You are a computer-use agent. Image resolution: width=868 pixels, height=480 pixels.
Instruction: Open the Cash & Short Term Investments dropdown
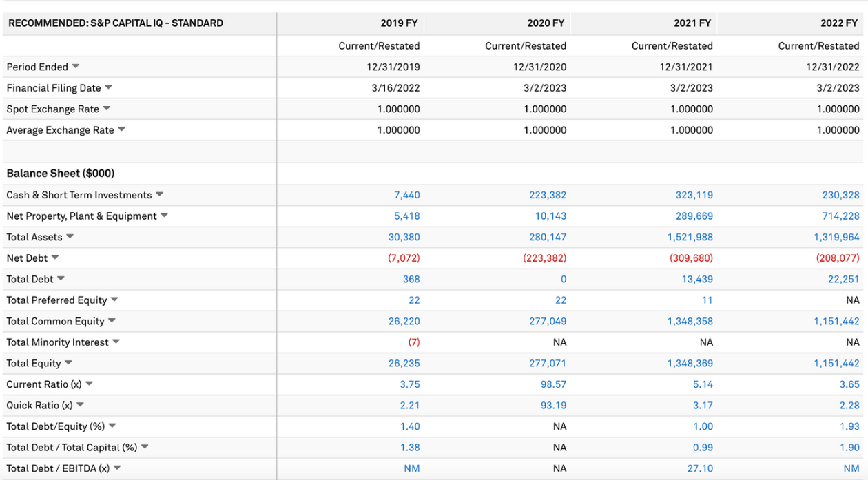click(x=159, y=195)
